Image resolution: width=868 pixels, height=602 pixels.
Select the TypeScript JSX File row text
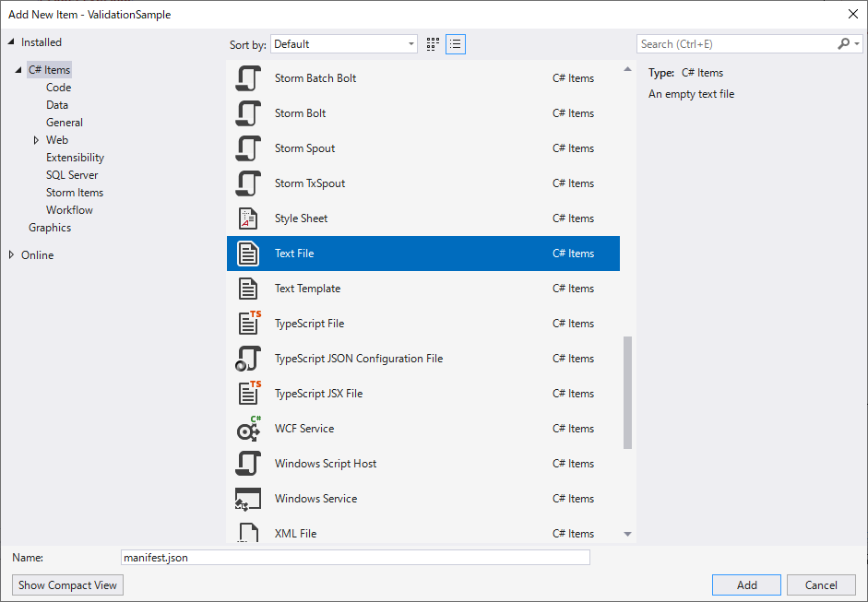[x=319, y=394]
